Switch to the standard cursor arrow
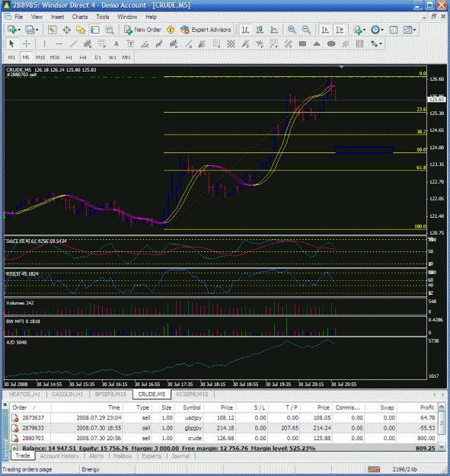 (11, 44)
